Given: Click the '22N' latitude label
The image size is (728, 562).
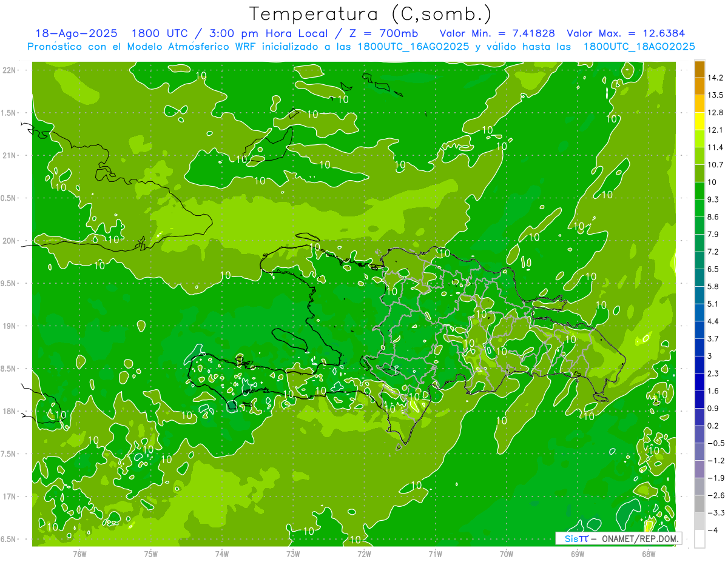Looking at the screenshot, I should tap(10, 70).
